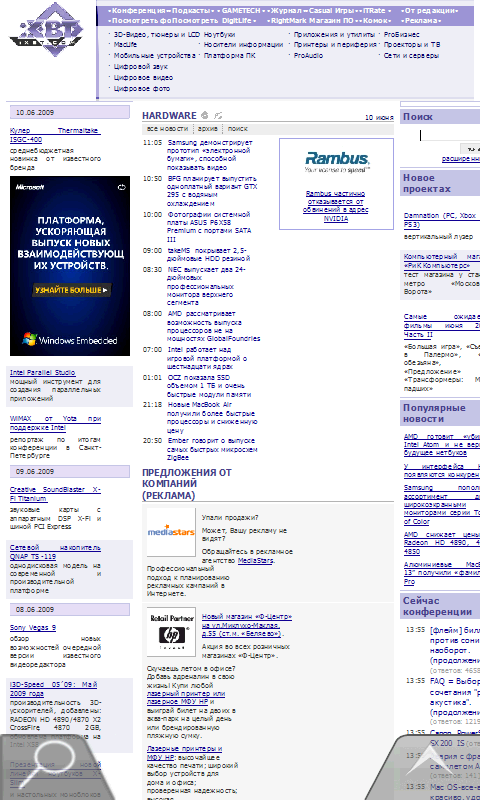480x800 pixels.
Task: Open the AMD GlobalFoundries news item
Action: pyautogui.click(x=213, y=326)
